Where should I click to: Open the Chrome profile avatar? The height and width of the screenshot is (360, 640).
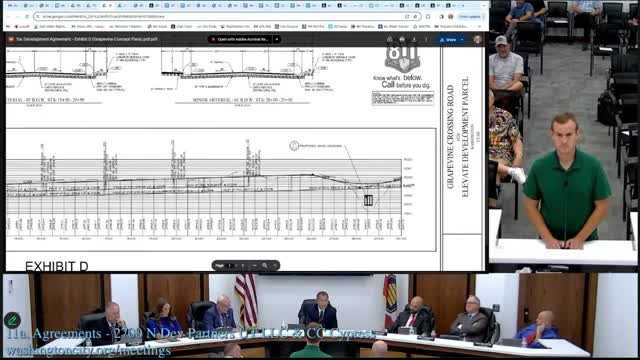[x=451, y=17]
